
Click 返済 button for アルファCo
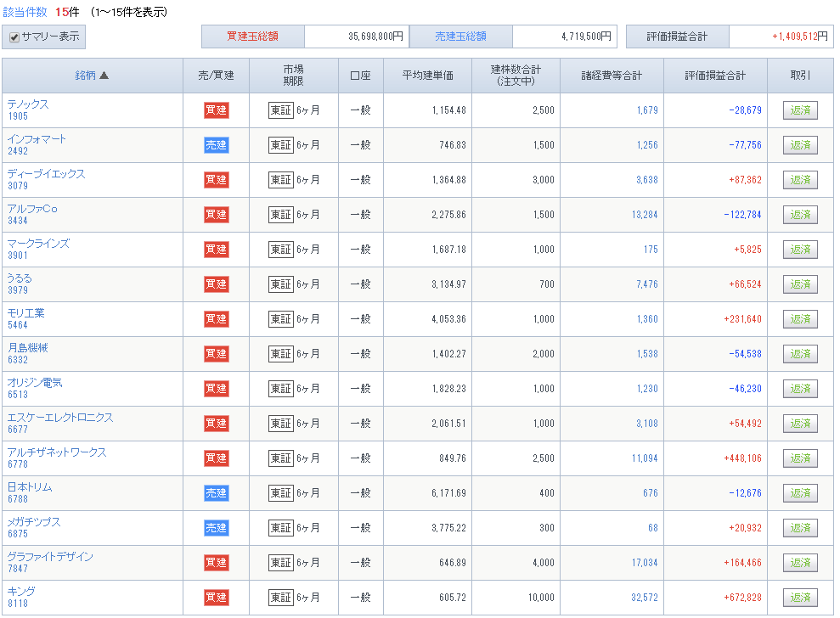tap(800, 215)
